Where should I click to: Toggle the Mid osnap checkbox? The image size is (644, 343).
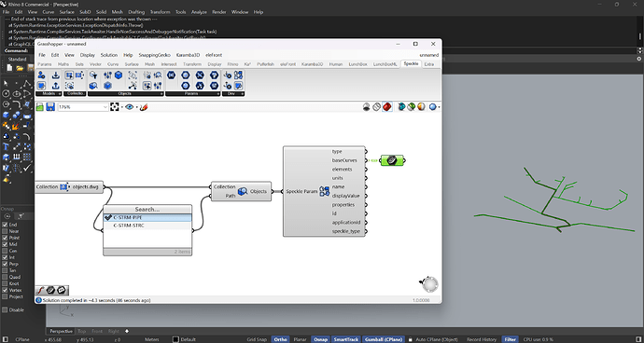point(5,244)
